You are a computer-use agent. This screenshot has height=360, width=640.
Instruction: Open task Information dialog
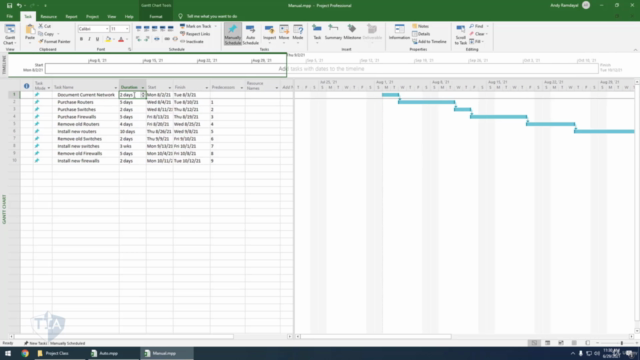pyautogui.click(x=399, y=33)
